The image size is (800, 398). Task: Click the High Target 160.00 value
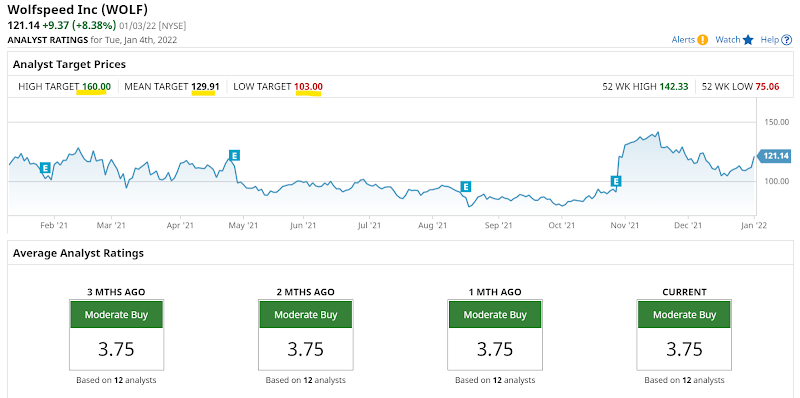coord(96,87)
